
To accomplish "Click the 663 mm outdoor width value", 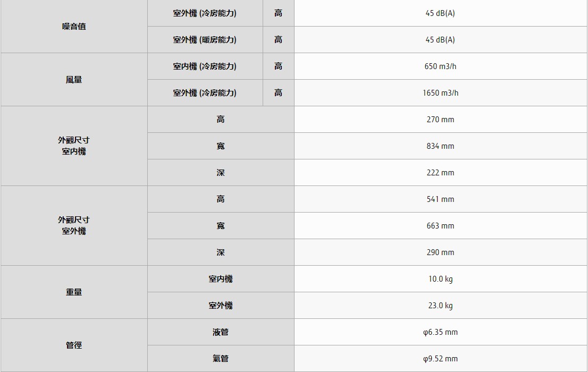I will tap(440, 226).
